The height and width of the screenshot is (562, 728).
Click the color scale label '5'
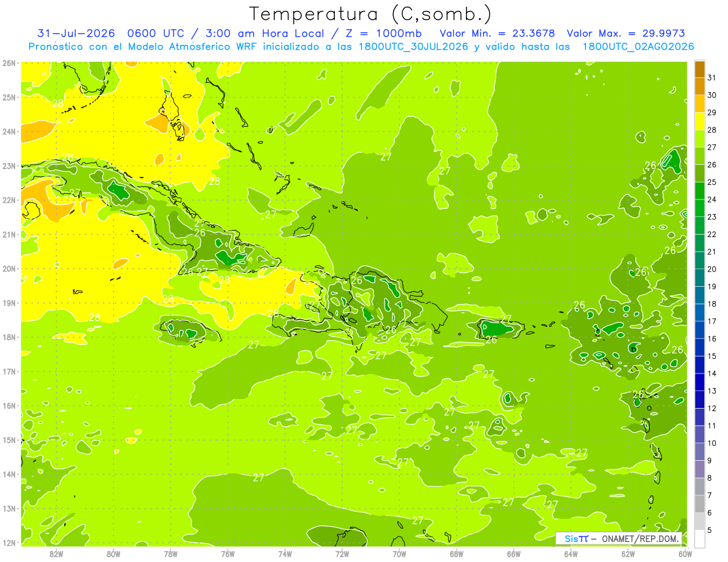[710, 530]
